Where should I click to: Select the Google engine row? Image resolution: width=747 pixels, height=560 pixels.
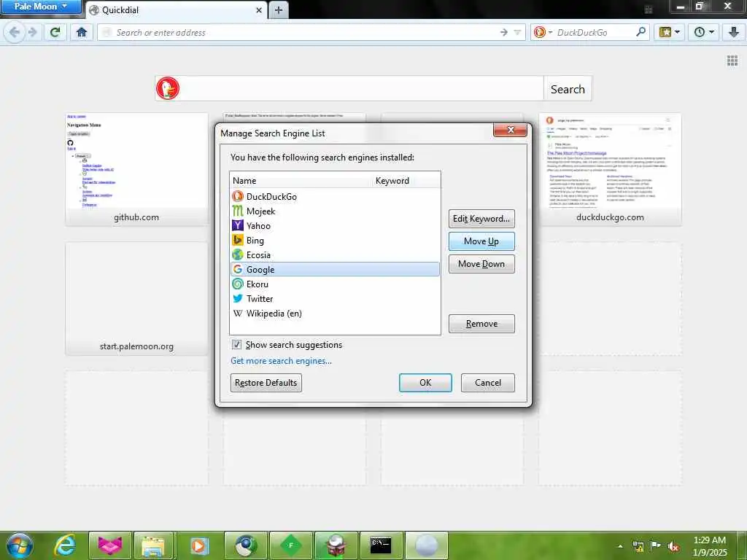click(335, 270)
